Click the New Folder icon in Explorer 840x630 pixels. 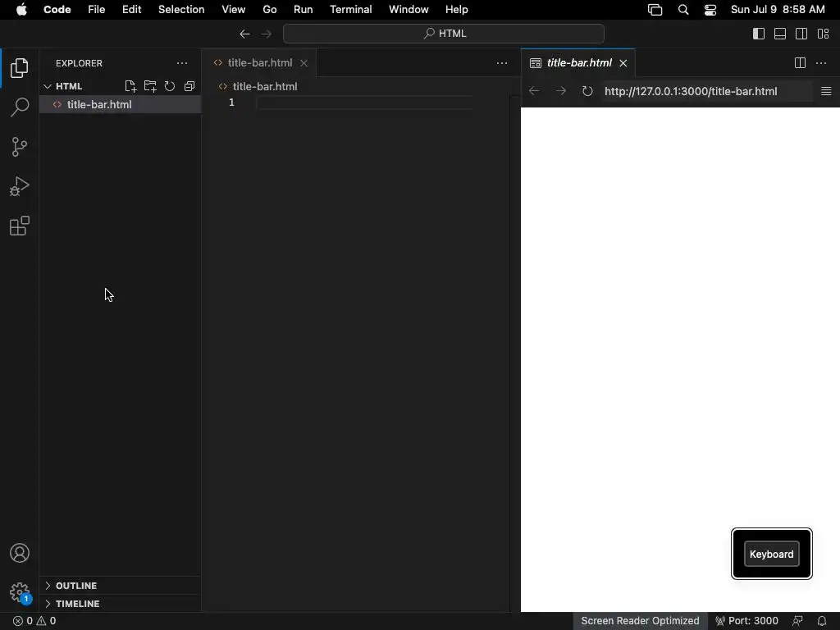point(150,86)
